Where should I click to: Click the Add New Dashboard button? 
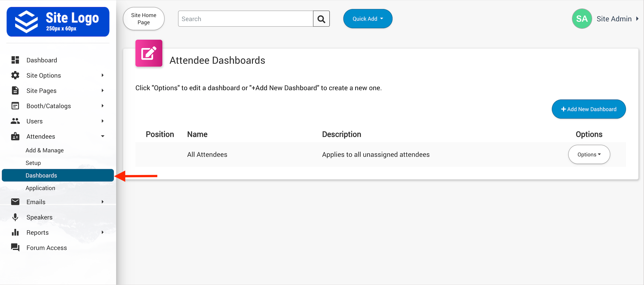coord(588,109)
